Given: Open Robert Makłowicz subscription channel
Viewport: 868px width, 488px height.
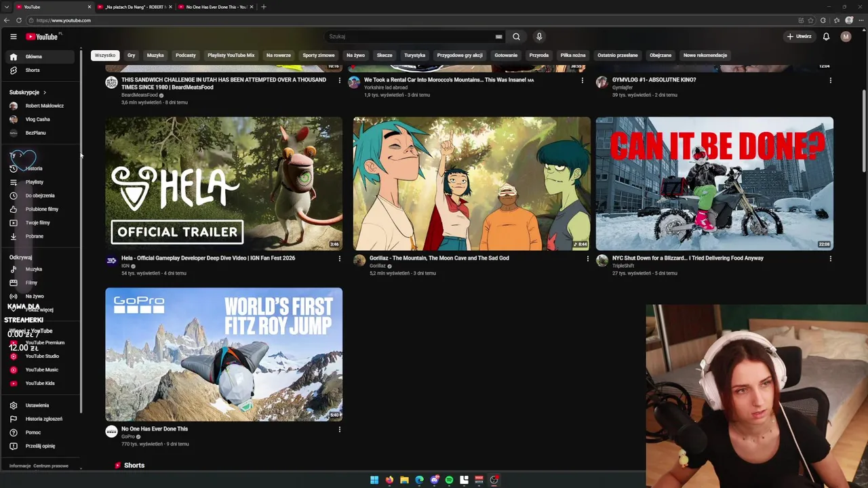Looking at the screenshot, I should [x=40, y=106].
